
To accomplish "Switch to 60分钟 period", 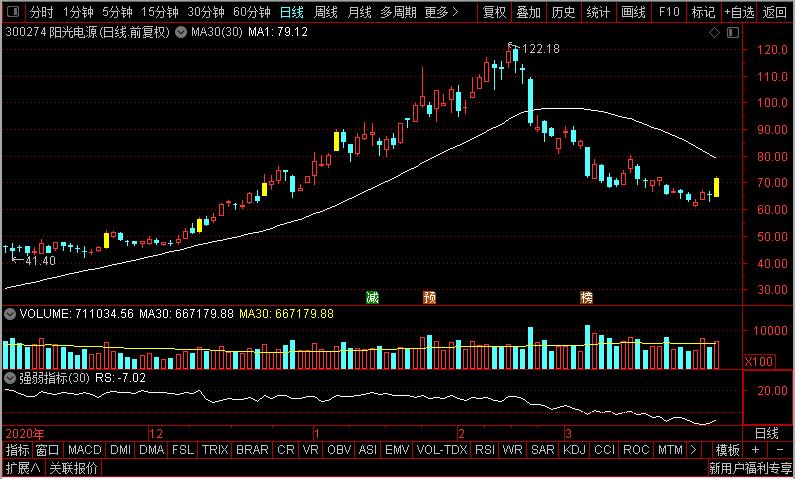I will pyautogui.click(x=252, y=12).
